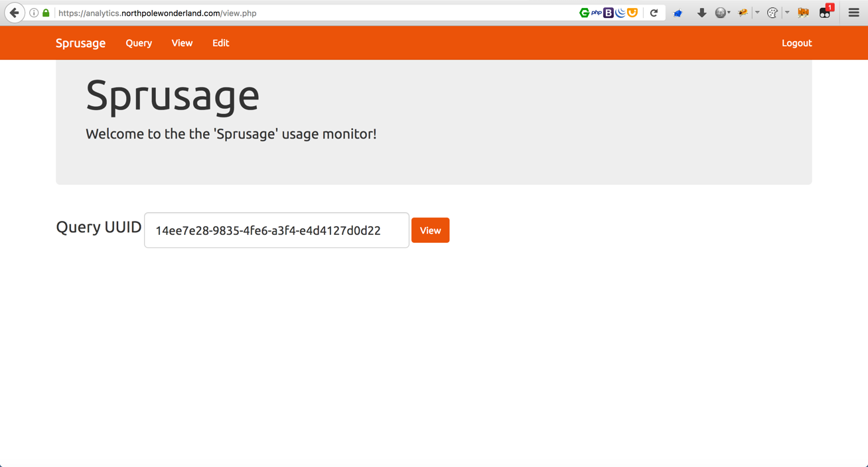Go back with the browser back arrow

point(14,13)
